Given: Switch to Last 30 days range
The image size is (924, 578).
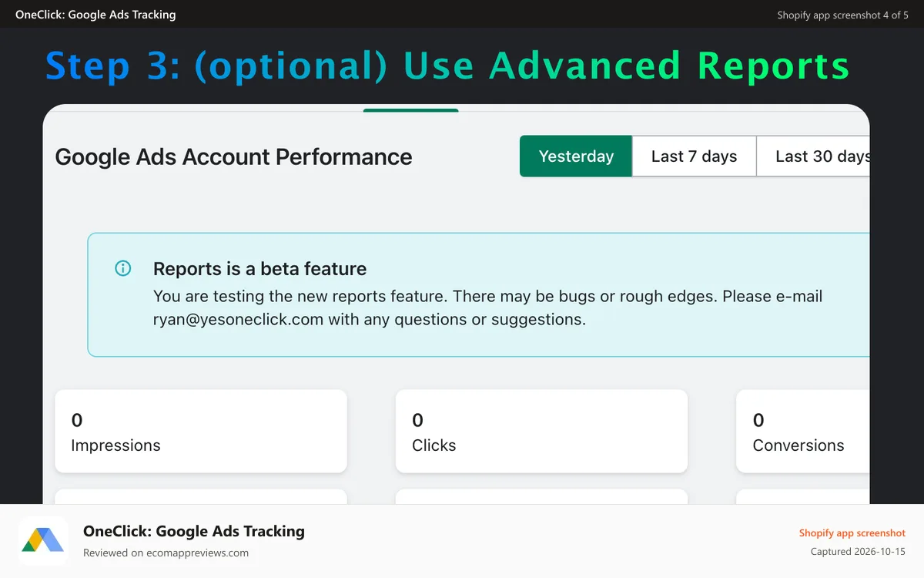Looking at the screenshot, I should pyautogui.click(x=813, y=156).
